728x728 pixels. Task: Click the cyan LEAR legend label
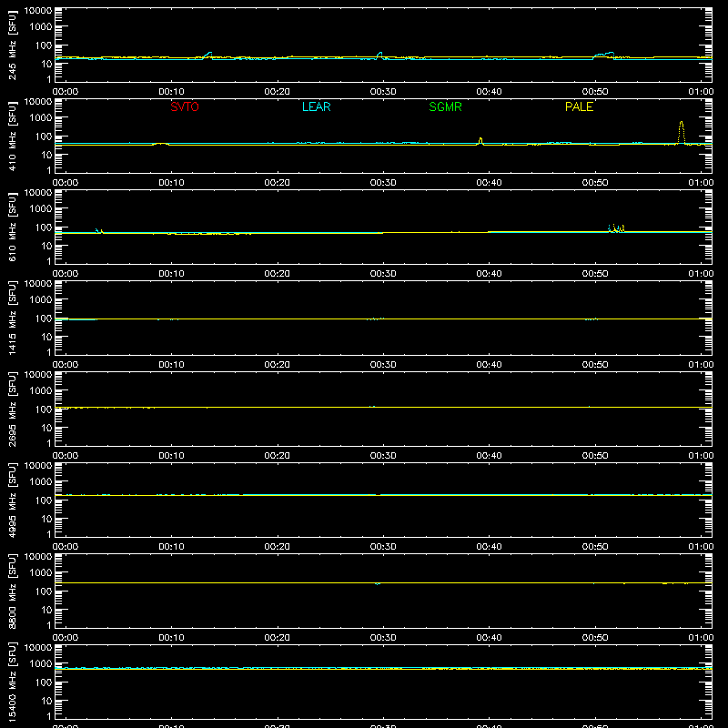click(x=316, y=106)
